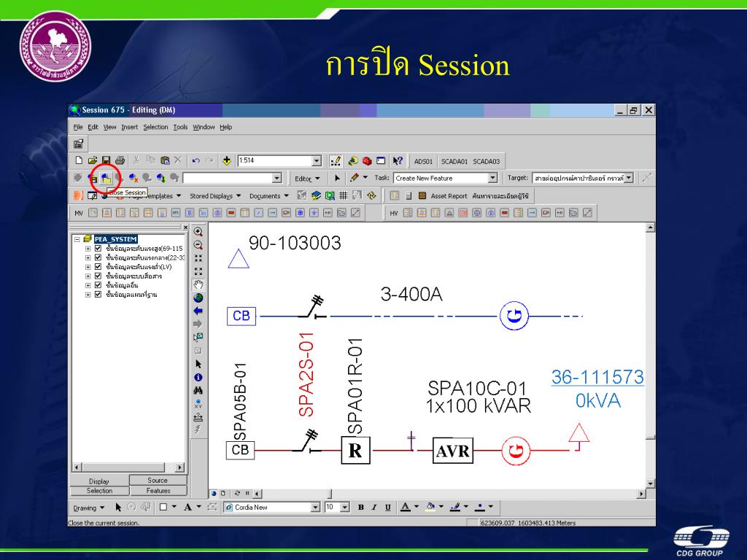
Task: Uncheck the ชั้นข้อมูลระบบสื่อสาร layer checkbox
Action: (x=98, y=276)
